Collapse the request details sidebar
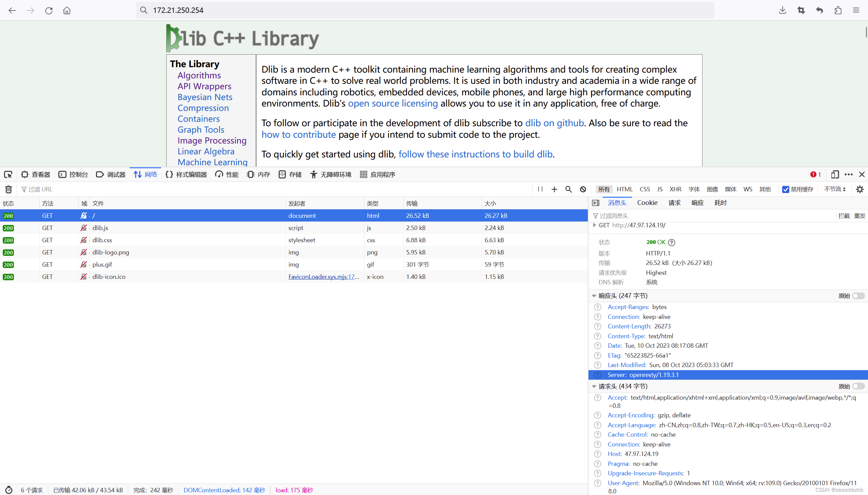 595,203
